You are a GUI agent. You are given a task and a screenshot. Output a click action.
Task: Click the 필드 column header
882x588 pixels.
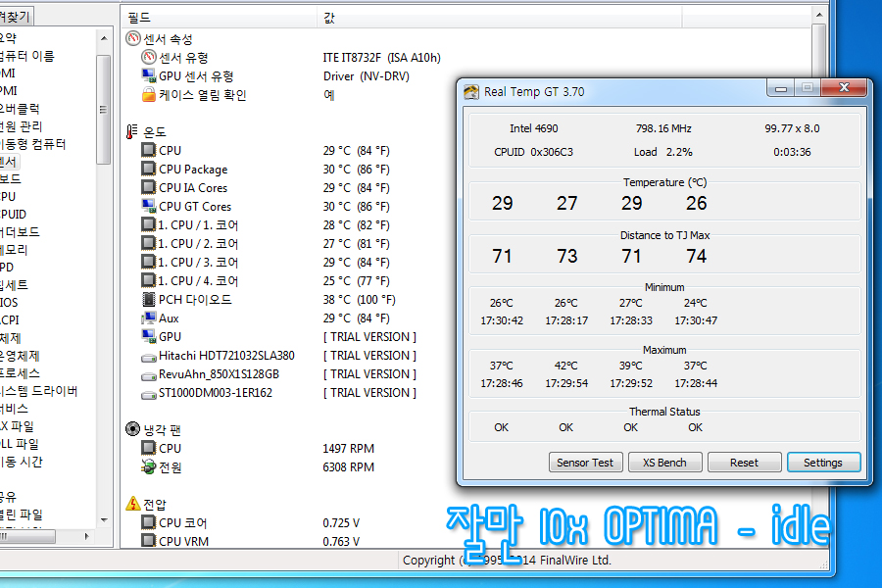tap(220, 18)
